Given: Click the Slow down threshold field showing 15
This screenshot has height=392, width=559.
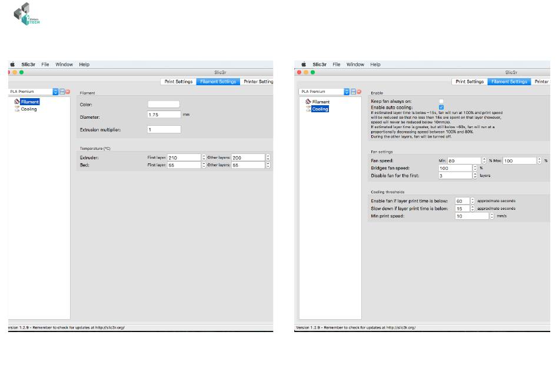Looking at the screenshot, I should pyautogui.click(x=462, y=209).
